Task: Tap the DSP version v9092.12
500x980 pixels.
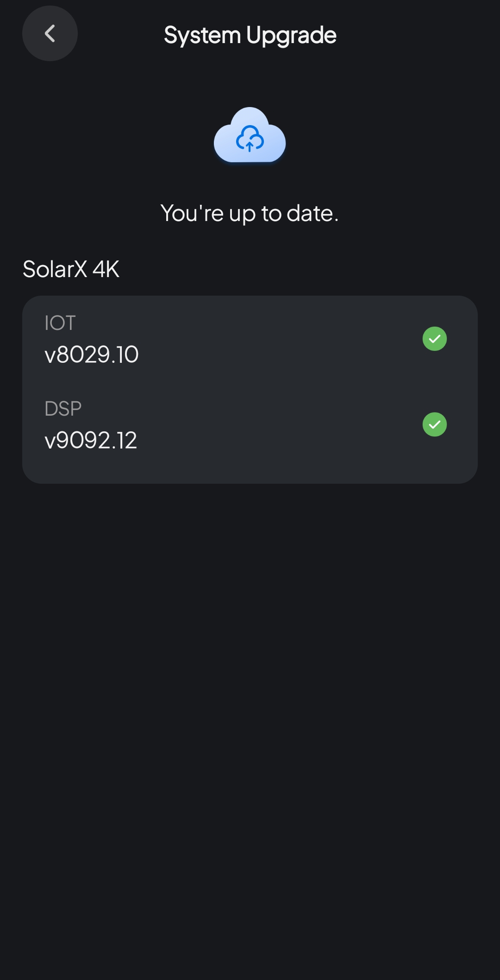Action: [91, 440]
